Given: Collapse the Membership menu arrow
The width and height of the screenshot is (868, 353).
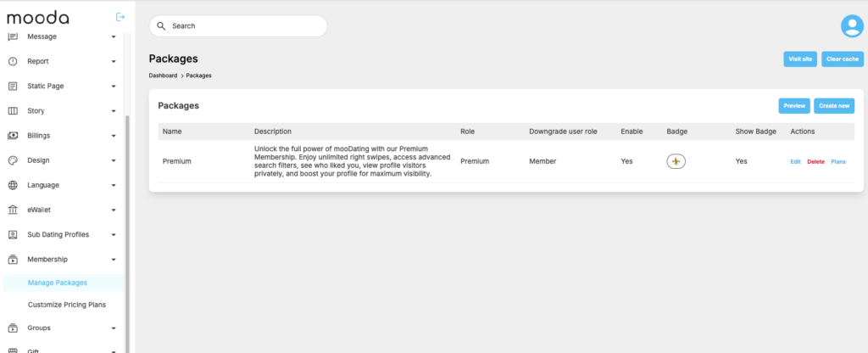Looking at the screenshot, I should point(114,259).
